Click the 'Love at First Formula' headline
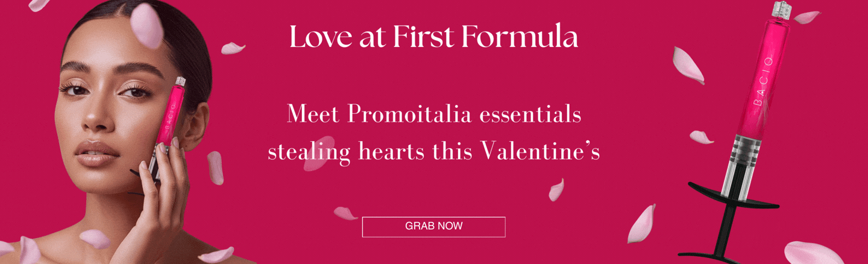This screenshot has height=264, width=868. click(433, 37)
